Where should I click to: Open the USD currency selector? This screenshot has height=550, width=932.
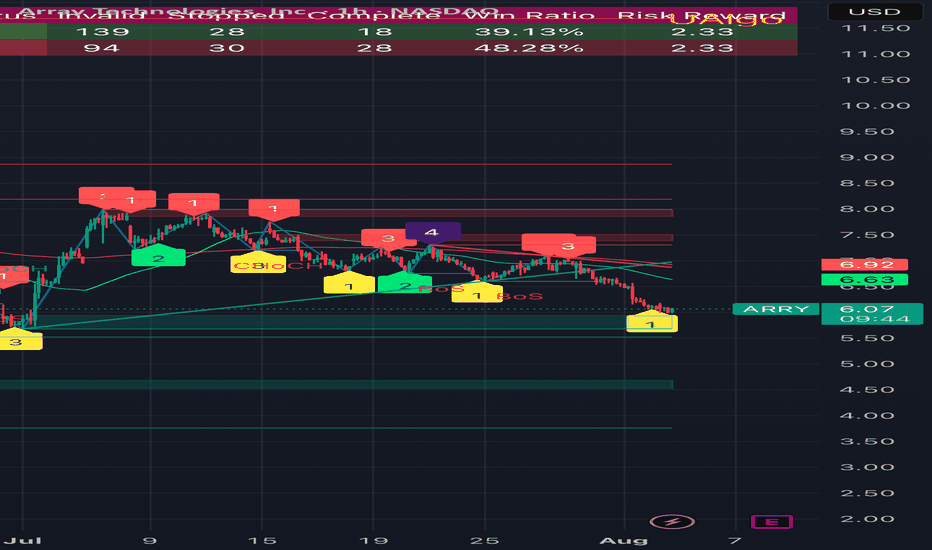point(874,11)
